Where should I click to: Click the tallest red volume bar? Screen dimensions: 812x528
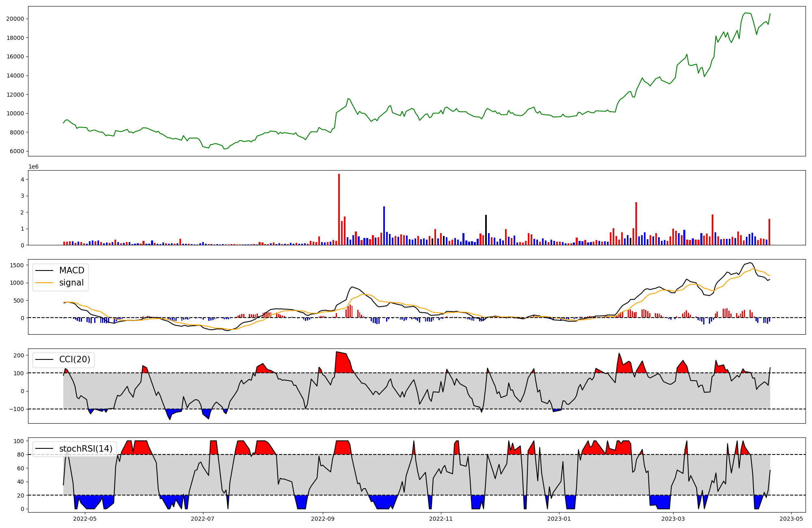pos(339,209)
